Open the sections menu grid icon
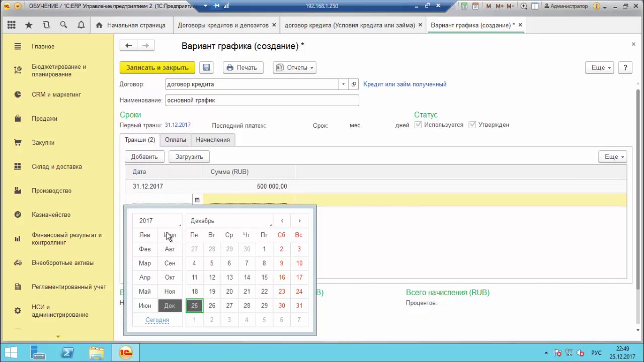The width and height of the screenshot is (644, 362). pyautogui.click(x=12, y=25)
